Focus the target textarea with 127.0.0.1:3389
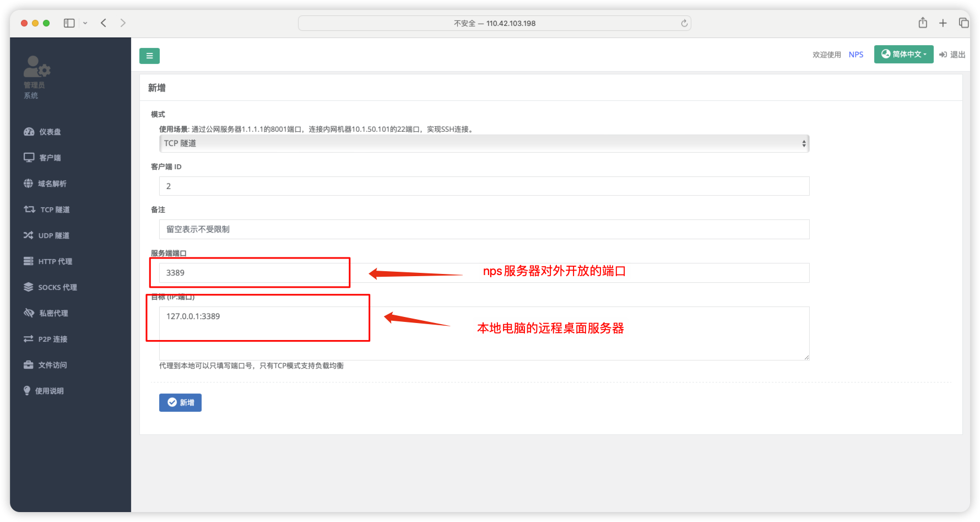Viewport: 980px width, 522px height. [484, 333]
